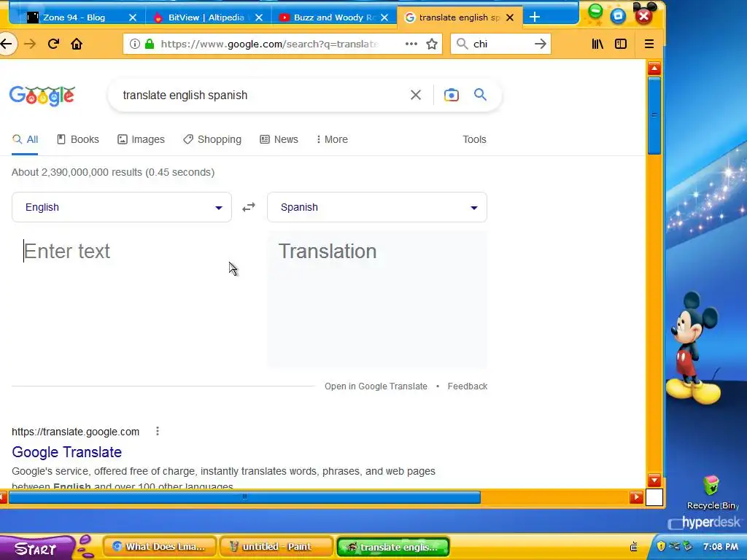Clear the Google search query with X
Screen dimensions: 747x560
click(x=415, y=95)
